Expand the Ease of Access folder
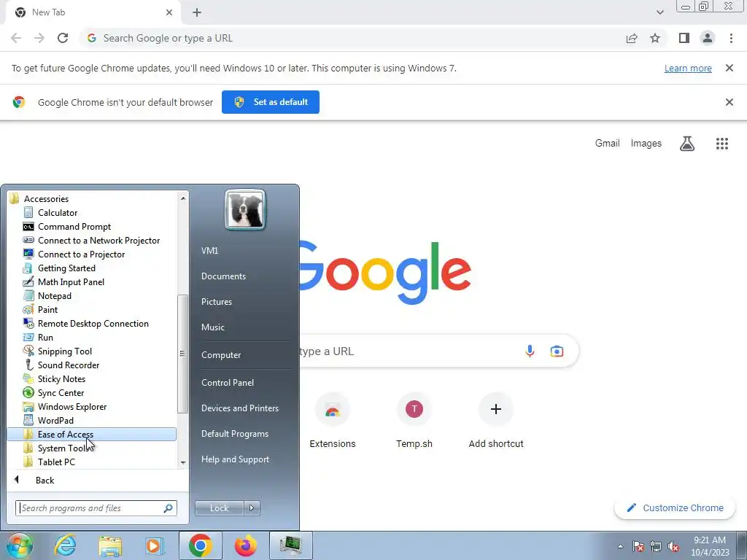This screenshot has width=747, height=560. [x=91, y=435]
